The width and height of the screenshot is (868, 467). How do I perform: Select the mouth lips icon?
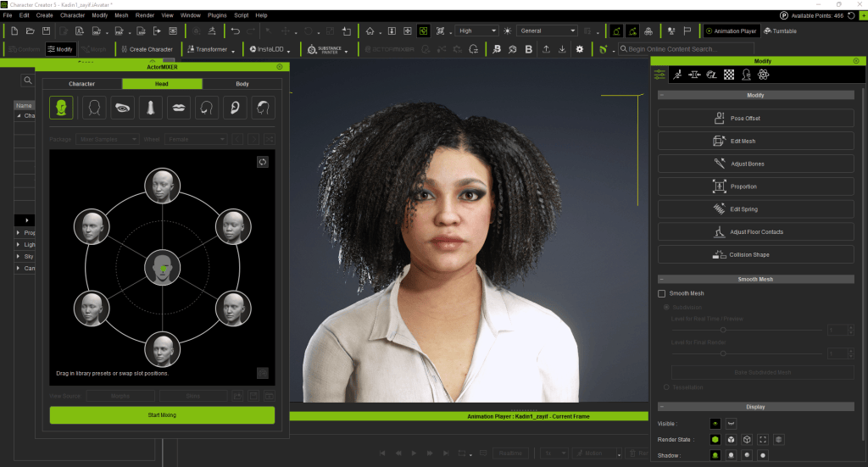click(178, 108)
